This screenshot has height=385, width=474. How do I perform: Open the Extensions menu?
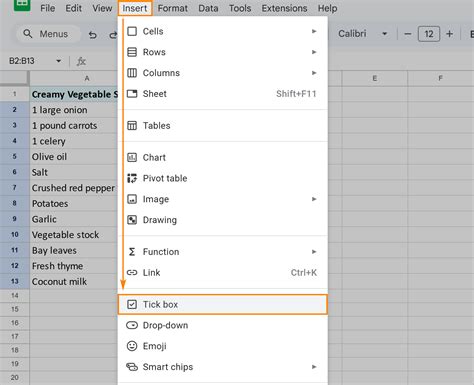[x=284, y=8]
